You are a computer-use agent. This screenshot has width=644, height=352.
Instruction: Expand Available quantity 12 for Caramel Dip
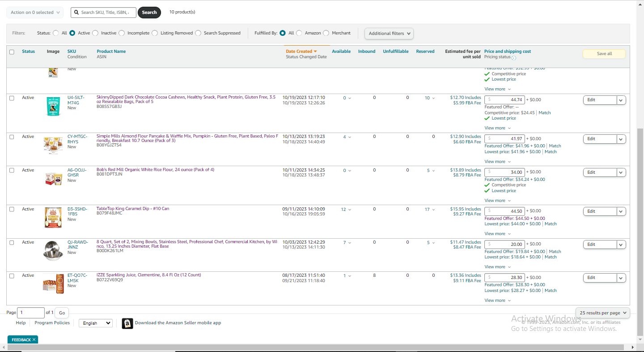[x=346, y=210]
